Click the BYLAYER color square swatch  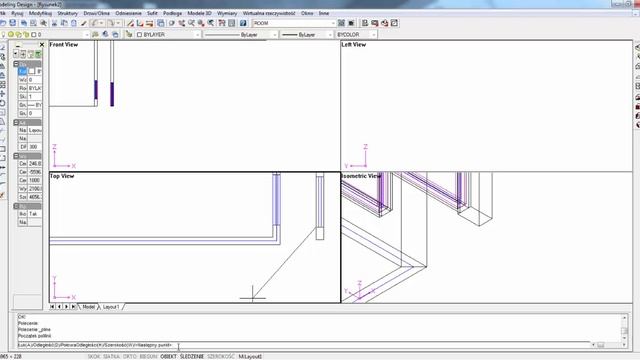139,35
